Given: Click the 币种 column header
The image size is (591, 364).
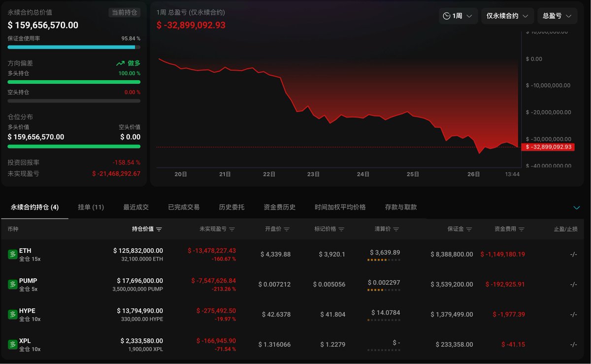Looking at the screenshot, I should click(13, 229).
